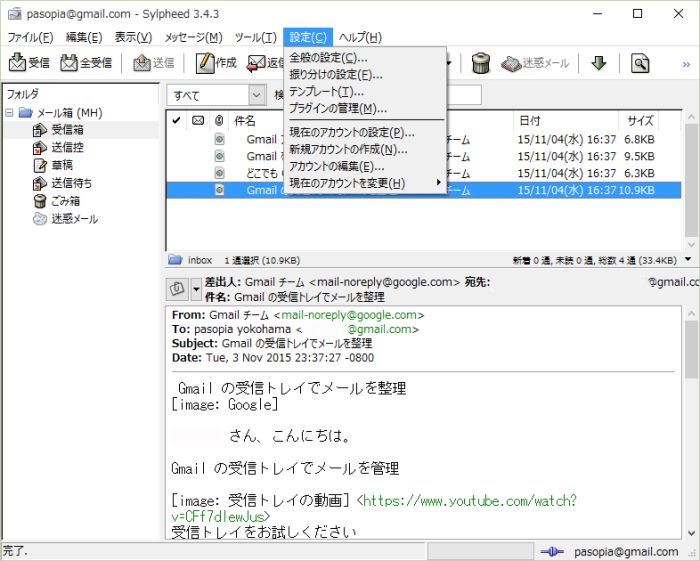Click the checkmark column header in message list
This screenshot has width=700, height=561.
pos(177,121)
